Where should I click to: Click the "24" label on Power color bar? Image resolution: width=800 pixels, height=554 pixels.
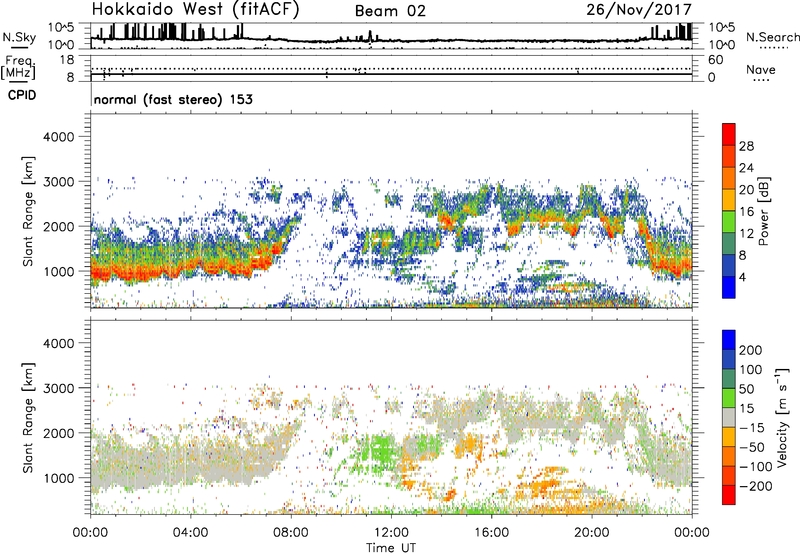(746, 168)
